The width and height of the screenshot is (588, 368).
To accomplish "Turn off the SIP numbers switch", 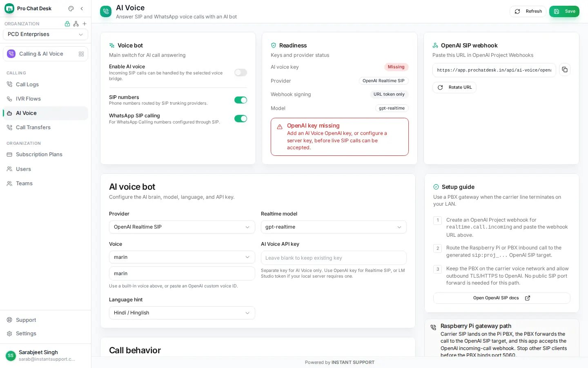I will (x=241, y=100).
